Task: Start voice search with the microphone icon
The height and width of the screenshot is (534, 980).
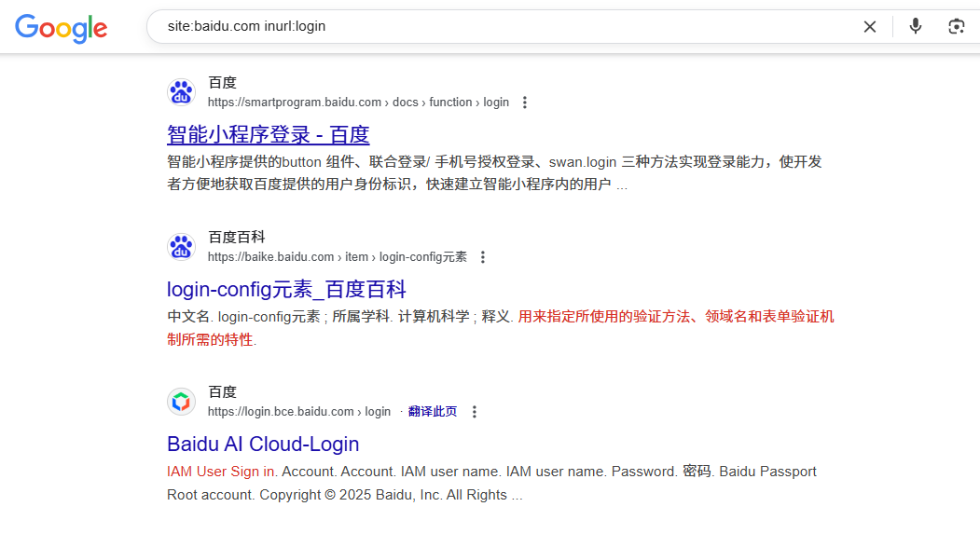Action: point(915,26)
